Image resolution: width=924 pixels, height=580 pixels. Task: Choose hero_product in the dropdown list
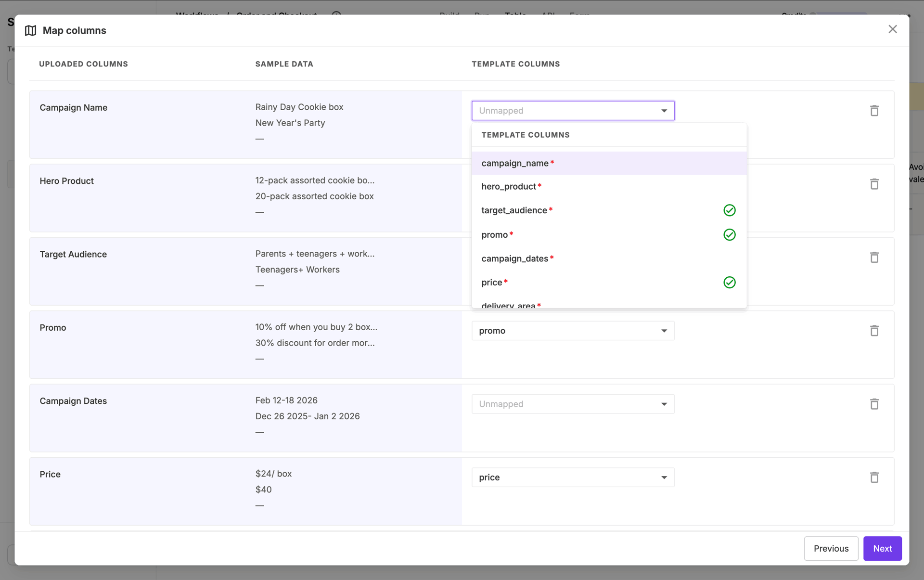tap(609, 186)
